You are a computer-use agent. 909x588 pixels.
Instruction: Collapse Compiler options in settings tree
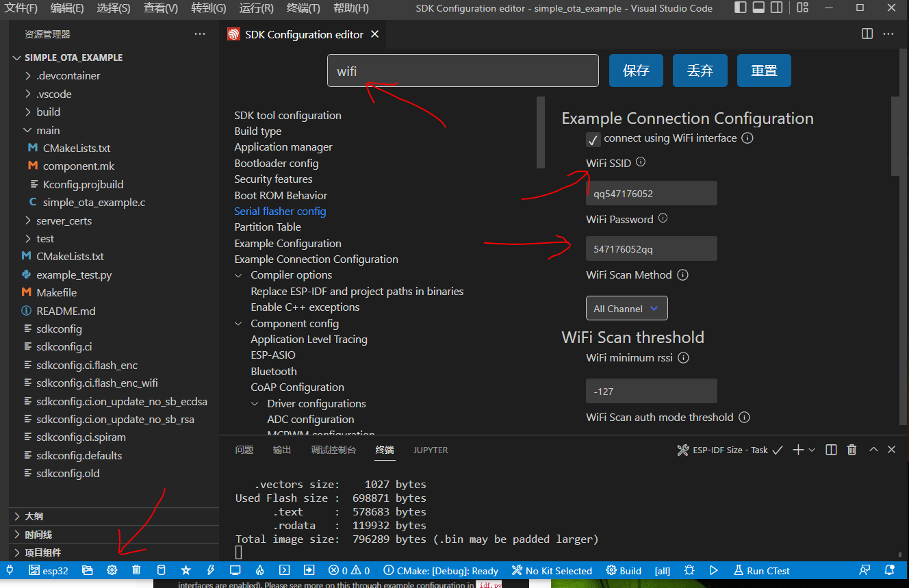(x=238, y=275)
